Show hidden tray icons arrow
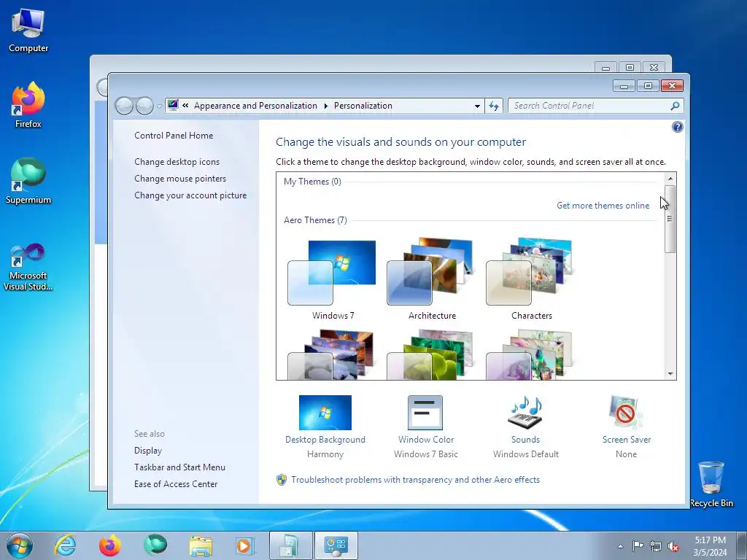747x560 pixels. [620, 546]
